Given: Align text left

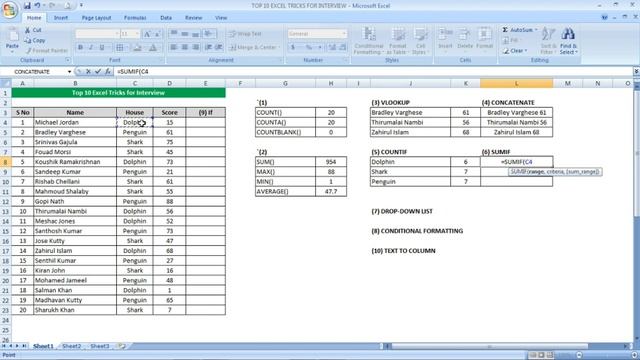Looking at the screenshot, I should tap(173, 48).
